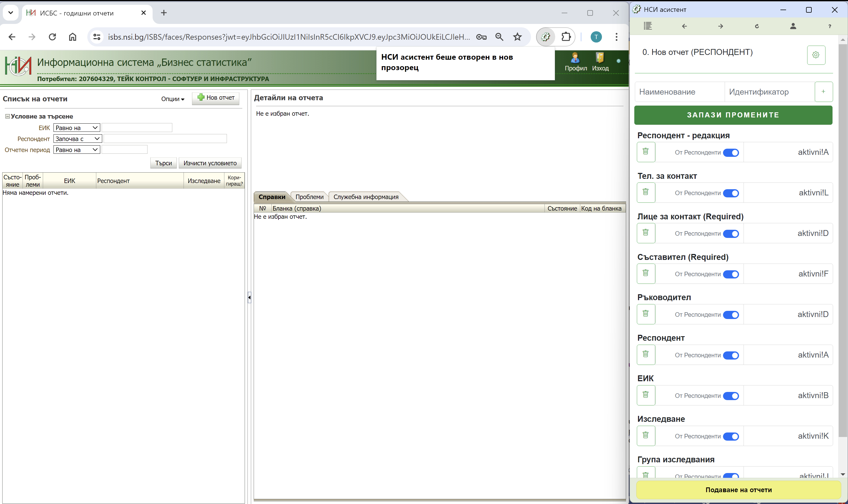Open the Опции dropdown menu

point(173,99)
